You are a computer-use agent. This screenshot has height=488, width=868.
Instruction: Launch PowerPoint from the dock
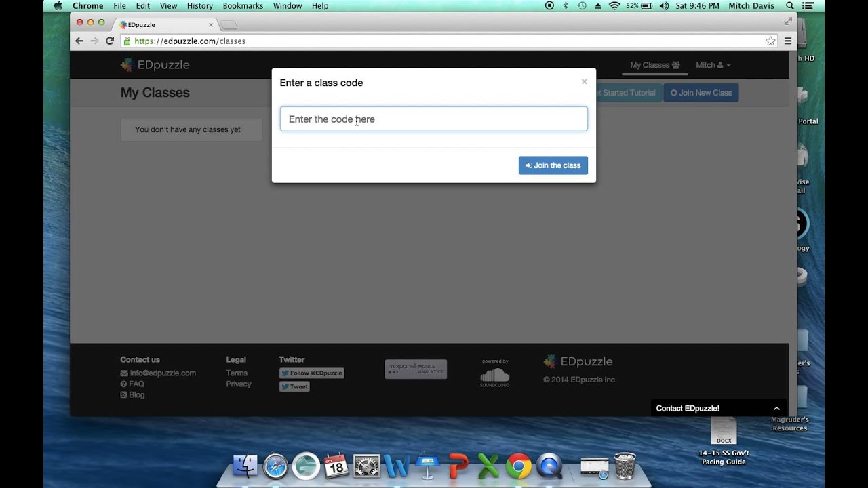(x=458, y=466)
